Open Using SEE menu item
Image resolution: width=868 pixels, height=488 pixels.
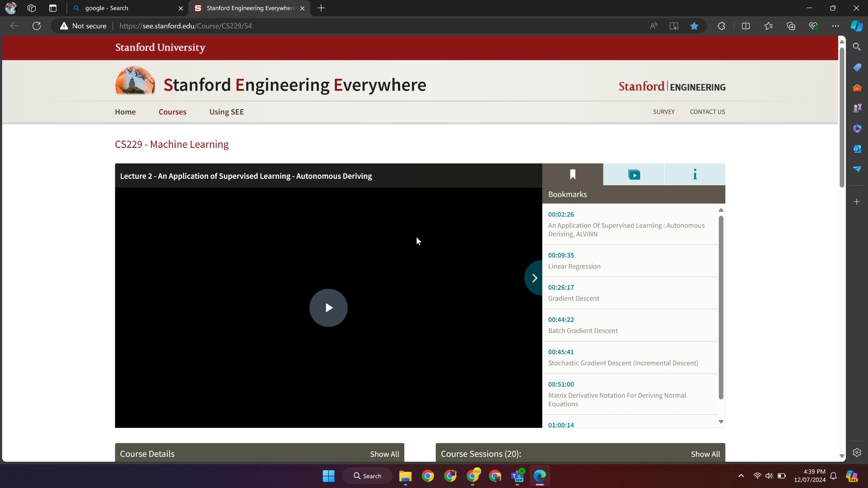pyautogui.click(x=226, y=112)
